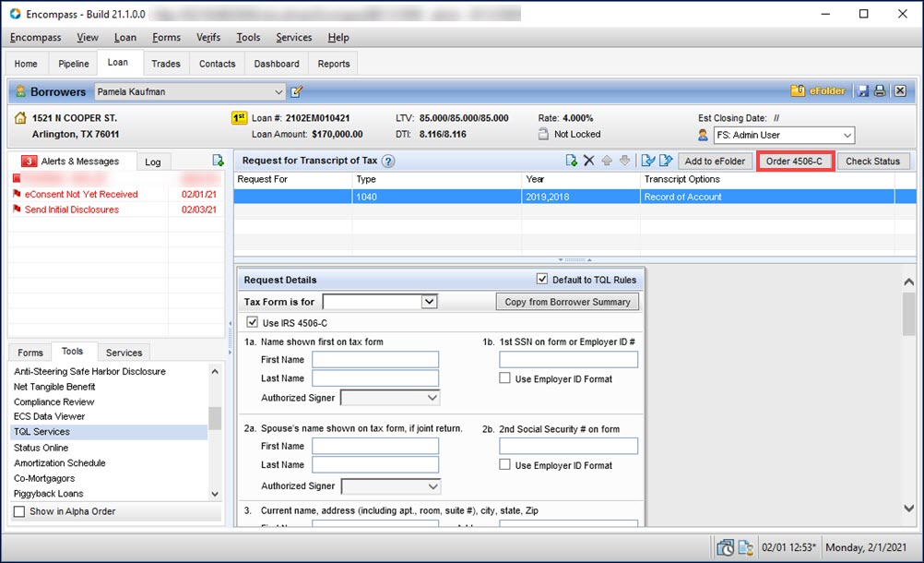Open the Forms tab in lower-left panel
This screenshot has width=924, height=563.
point(30,353)
